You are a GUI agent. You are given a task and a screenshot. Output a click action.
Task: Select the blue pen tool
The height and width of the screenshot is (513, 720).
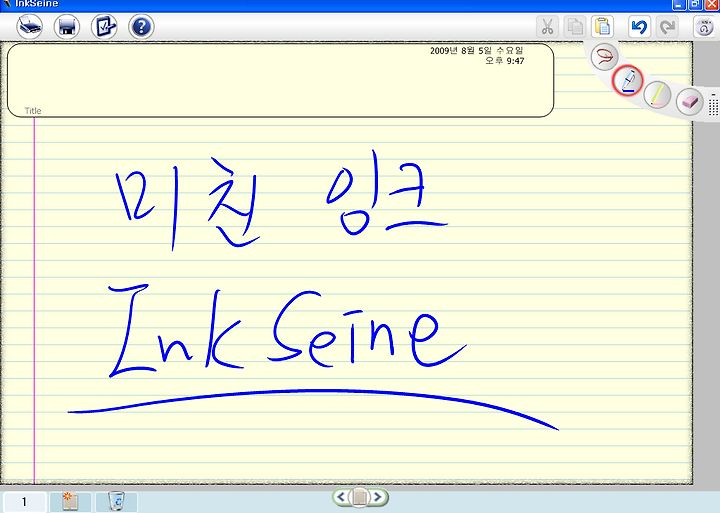pos(628,80)
